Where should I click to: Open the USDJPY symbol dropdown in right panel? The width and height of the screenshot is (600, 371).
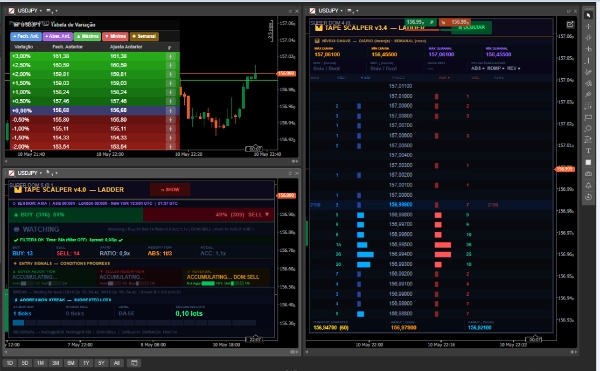click(341, 11)
